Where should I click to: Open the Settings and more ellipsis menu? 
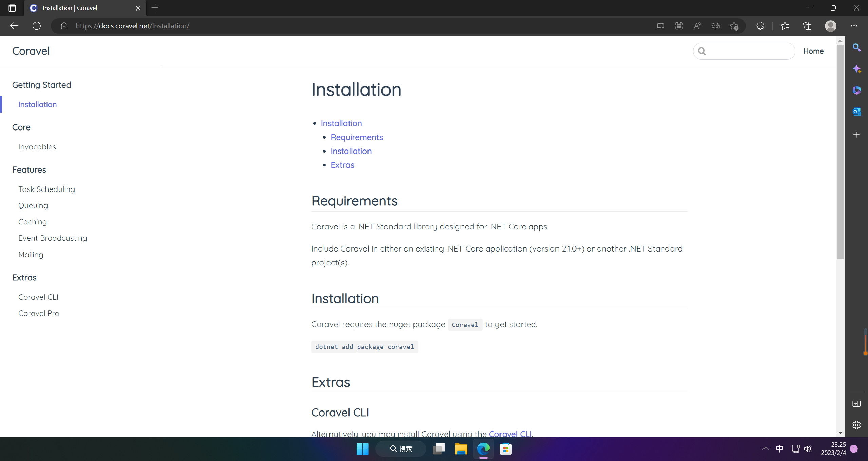[854, 26]
